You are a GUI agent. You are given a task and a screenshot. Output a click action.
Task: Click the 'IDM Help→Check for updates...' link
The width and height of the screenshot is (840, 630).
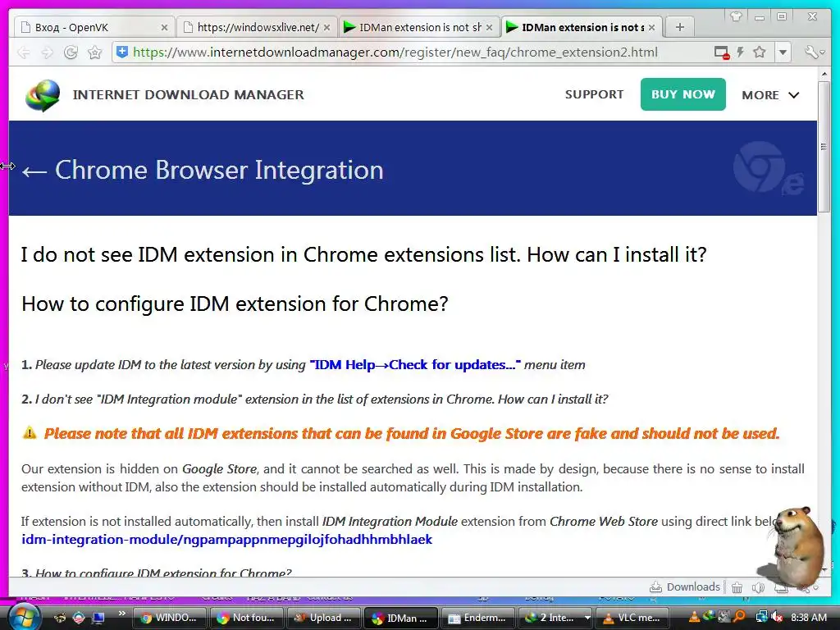[x=415, y=365]
